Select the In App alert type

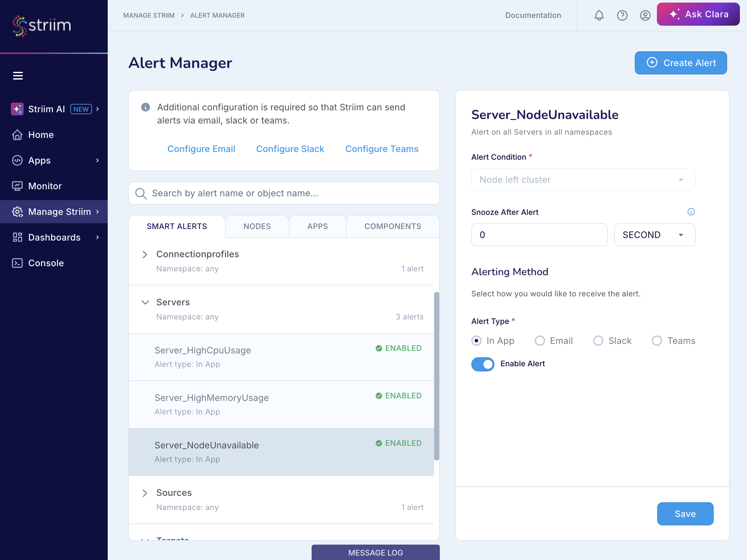(476, 341)
